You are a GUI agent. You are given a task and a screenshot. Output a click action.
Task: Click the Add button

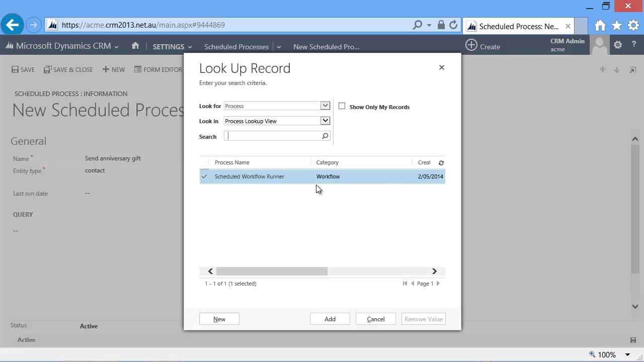[x=330, y=319]
